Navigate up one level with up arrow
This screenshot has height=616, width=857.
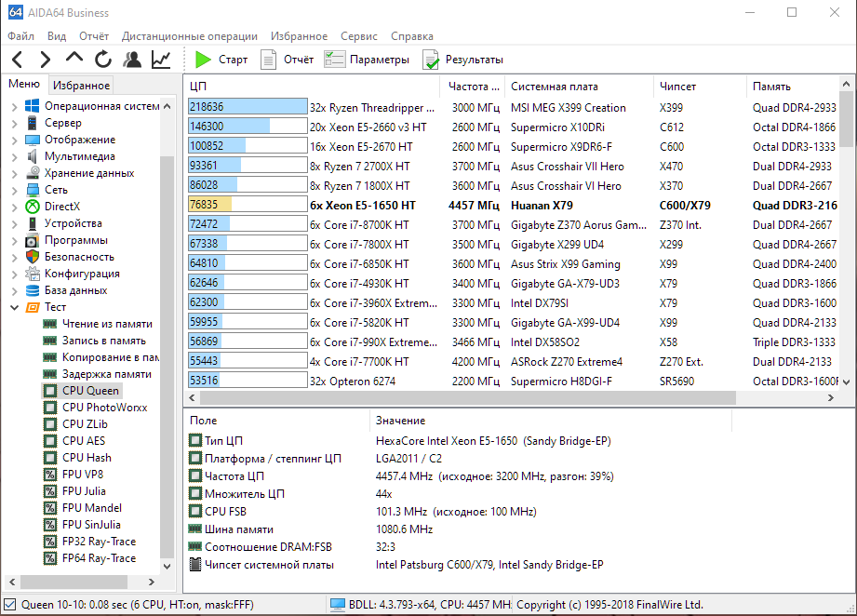[x=74, y=58]
